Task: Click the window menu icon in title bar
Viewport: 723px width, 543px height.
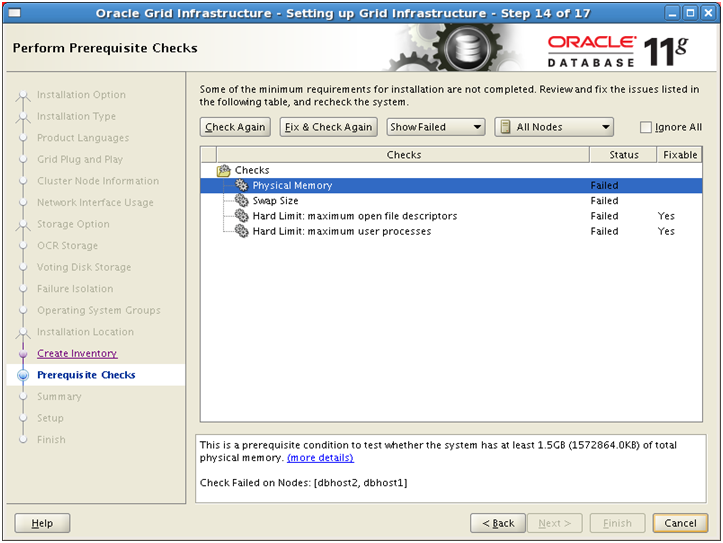Action: coord(15,13)
